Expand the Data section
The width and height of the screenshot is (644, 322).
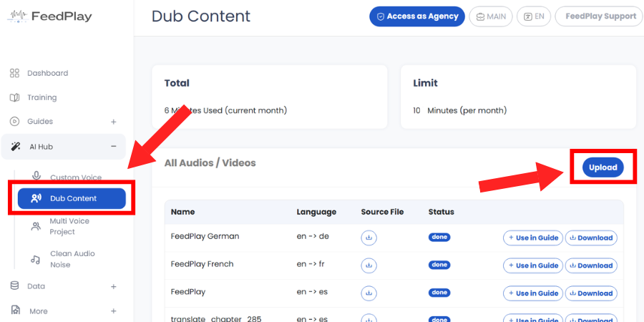pos(114,287)
